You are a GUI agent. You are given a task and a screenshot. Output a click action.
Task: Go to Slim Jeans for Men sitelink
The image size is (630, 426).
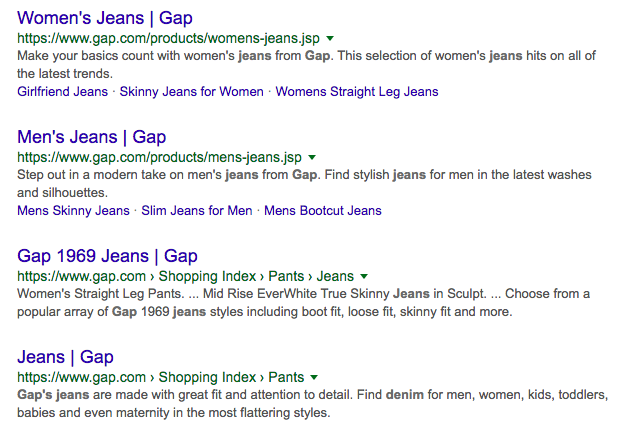point(197,211)
